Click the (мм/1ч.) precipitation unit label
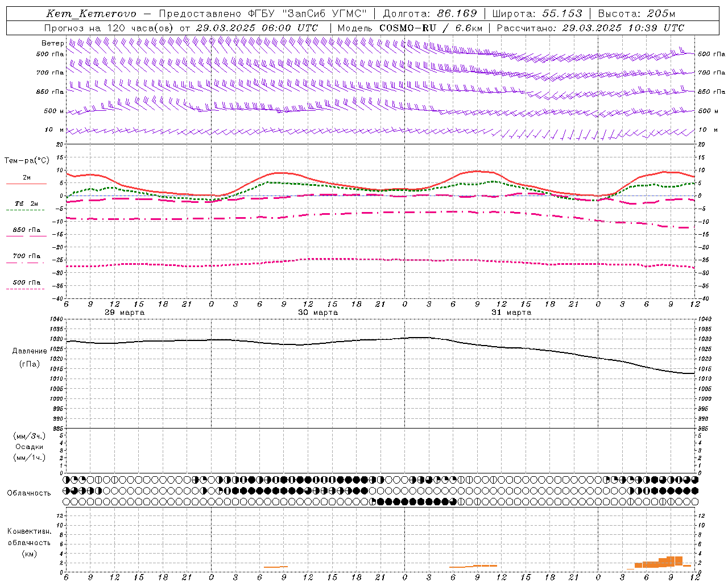 [30, 458]
